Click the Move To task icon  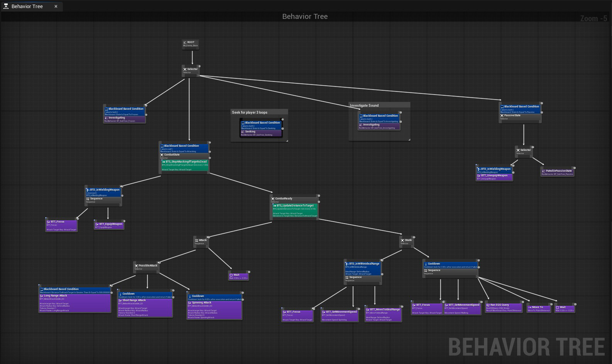(530, 307)
